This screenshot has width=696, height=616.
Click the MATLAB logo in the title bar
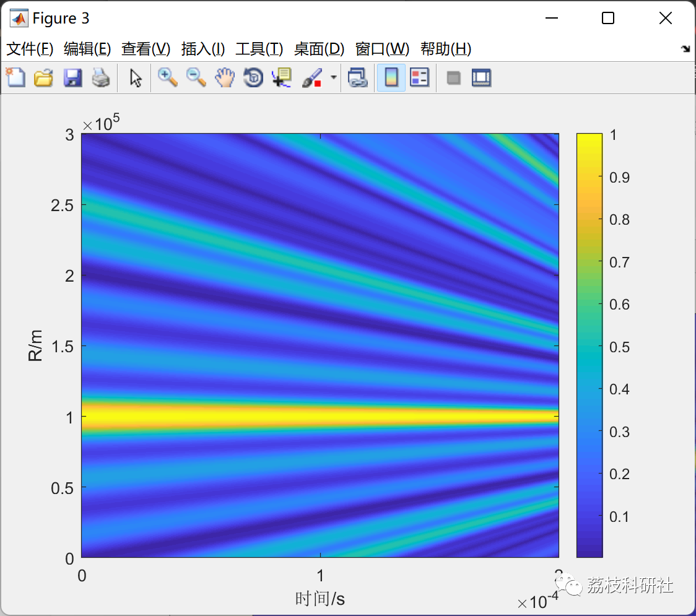tap(19, 18)
